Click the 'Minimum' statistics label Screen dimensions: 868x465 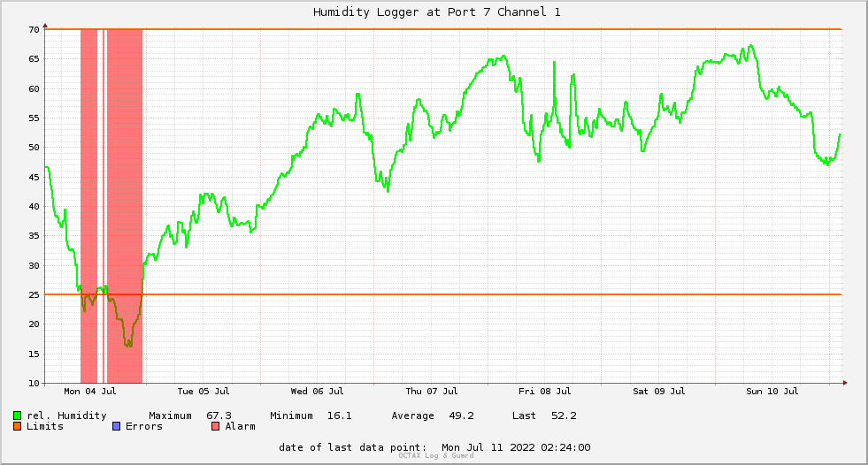click(x=291, y=415)
